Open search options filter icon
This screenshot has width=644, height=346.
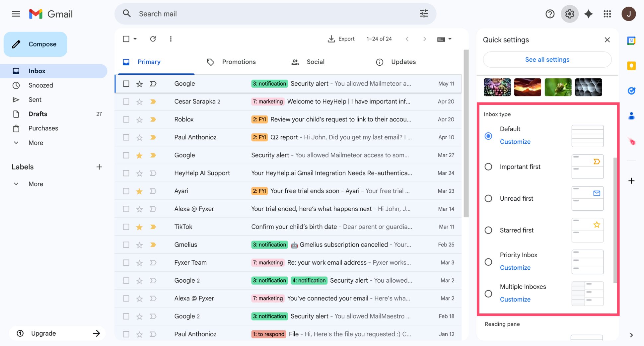[424, 14]
